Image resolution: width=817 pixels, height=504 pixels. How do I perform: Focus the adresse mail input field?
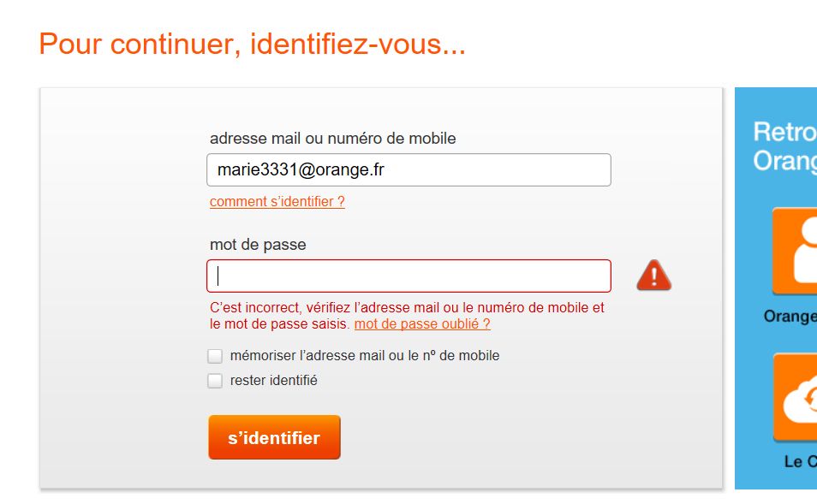point(408,169)
